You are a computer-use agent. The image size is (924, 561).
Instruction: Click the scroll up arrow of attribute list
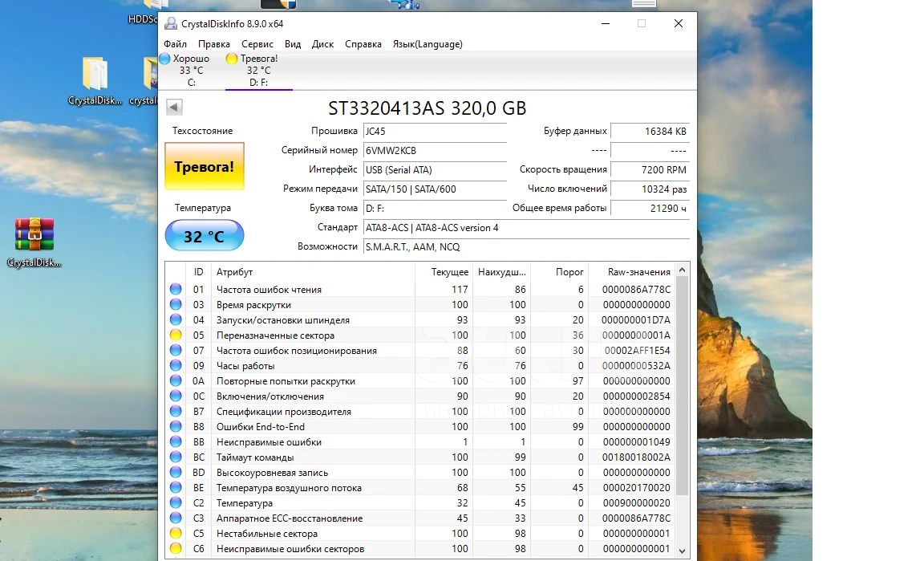(683, 270)
